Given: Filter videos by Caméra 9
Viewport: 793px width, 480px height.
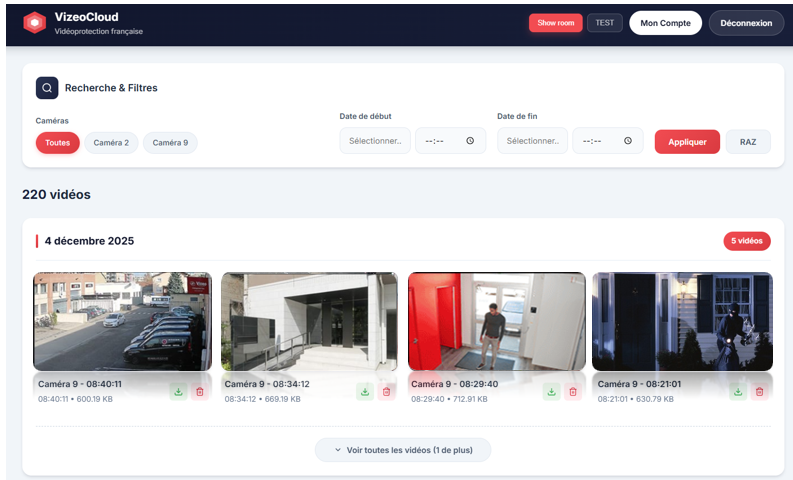Looking at the screenshot, I should tap(170, 143).
